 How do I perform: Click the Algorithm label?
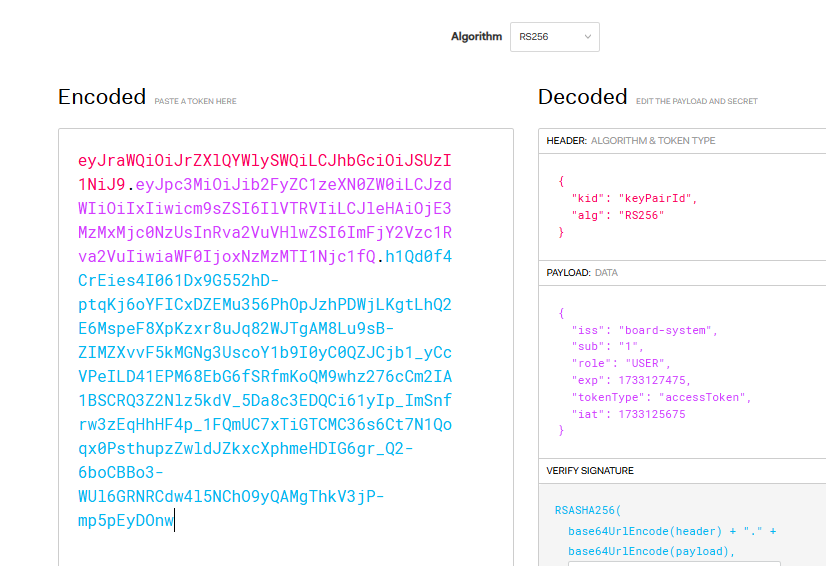(476, 36)
